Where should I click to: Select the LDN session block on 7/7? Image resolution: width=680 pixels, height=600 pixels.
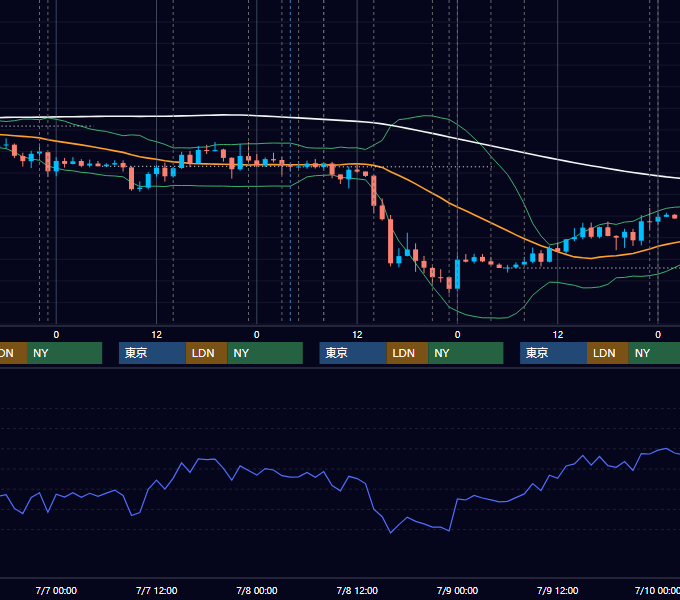206,353
